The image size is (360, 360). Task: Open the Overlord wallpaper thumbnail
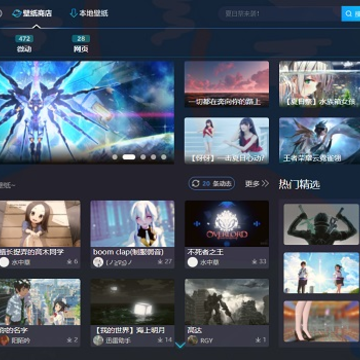pos(227,224)
